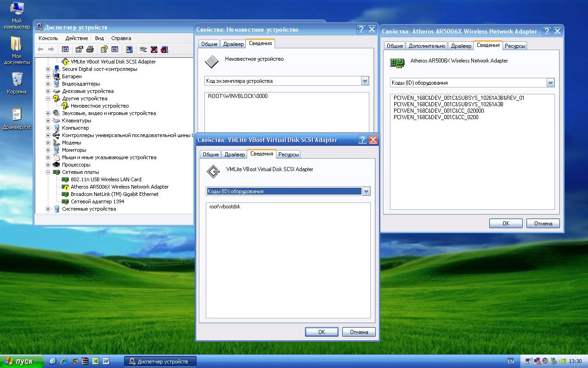Screen dimensions: 588x368
Task: Collapse the Другие устройства tree node
Action: click(48, 98)
